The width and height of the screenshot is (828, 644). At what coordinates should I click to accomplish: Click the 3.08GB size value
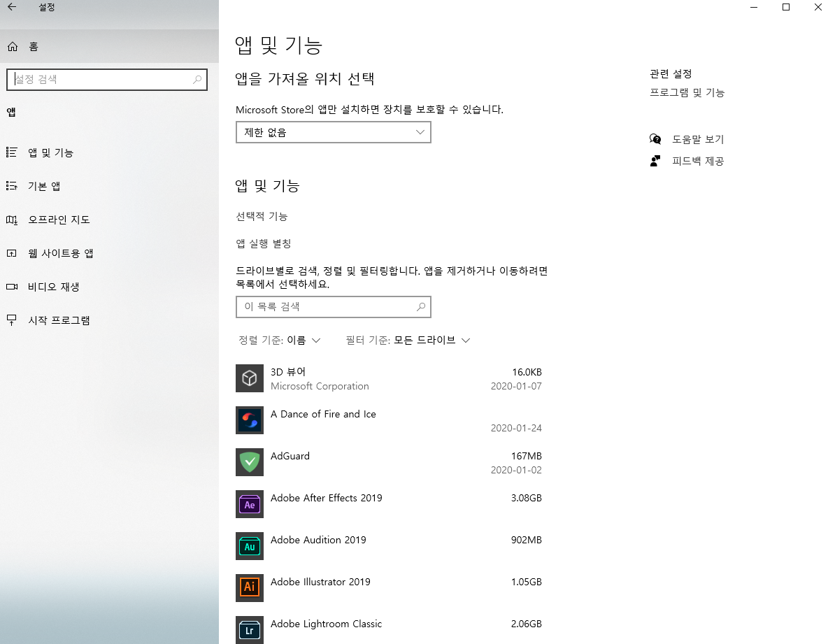(x=526, y=498)
